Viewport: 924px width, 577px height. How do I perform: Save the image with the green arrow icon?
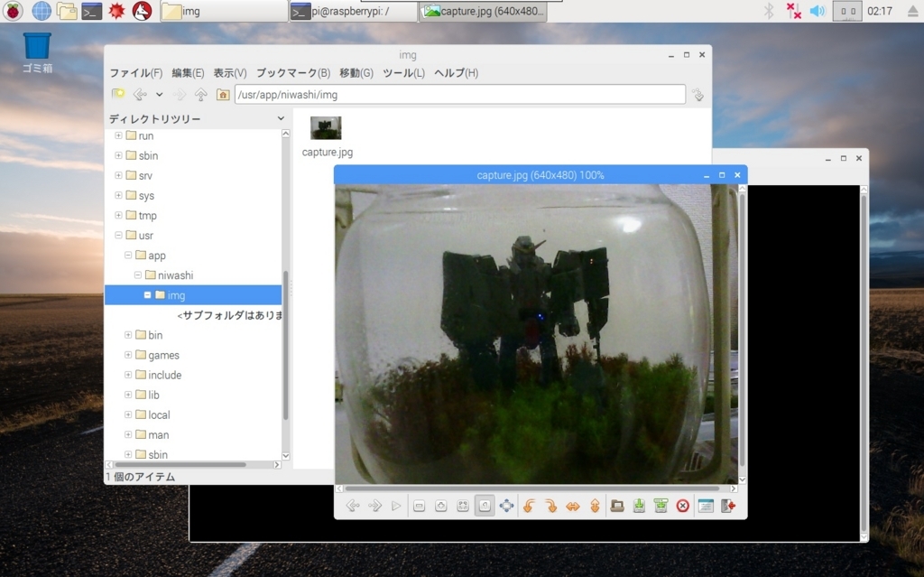pyautogui.click(x=639, y=506)
